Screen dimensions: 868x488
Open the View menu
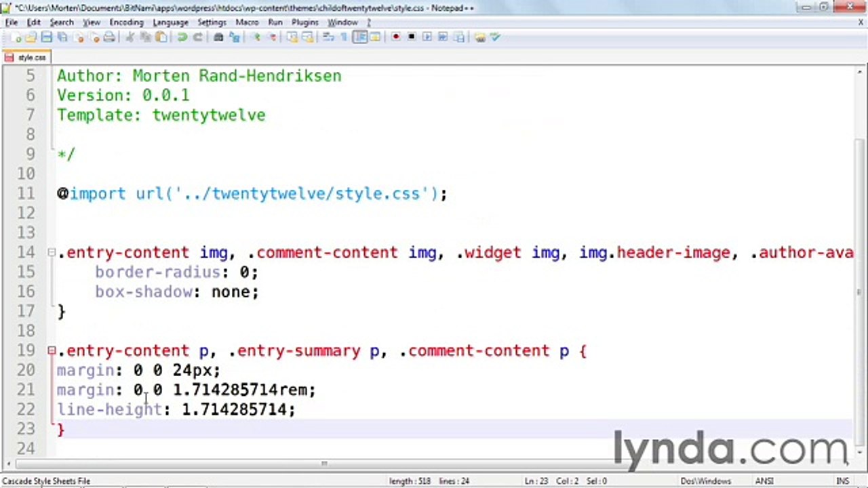[92, 22]
